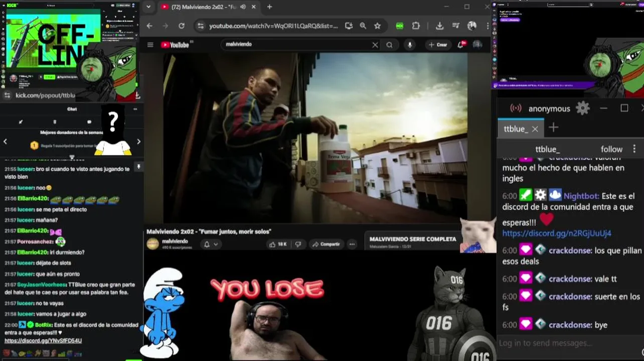The image size is (644, 361).
Task: Click the youtube.com address bar URL
Action: [x=273, y=26]
